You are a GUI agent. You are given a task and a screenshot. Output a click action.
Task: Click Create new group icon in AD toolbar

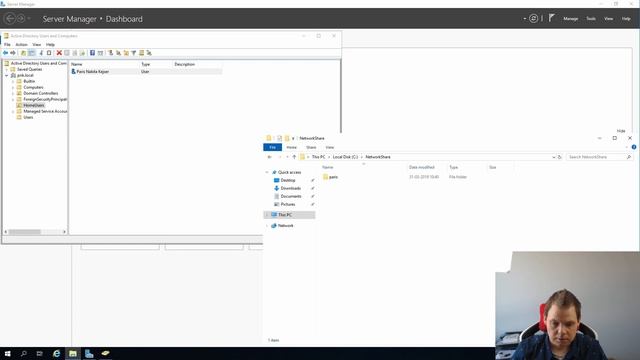coord(118,53)
